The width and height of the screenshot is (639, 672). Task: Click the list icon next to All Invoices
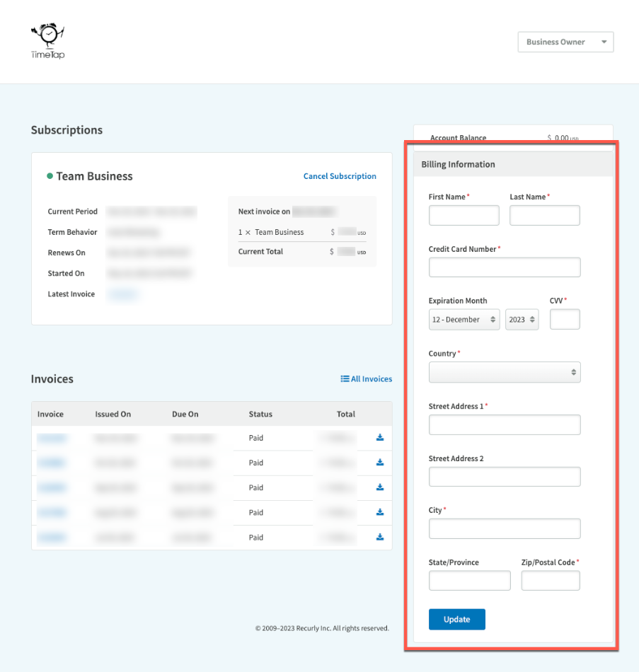coord(345,378)
